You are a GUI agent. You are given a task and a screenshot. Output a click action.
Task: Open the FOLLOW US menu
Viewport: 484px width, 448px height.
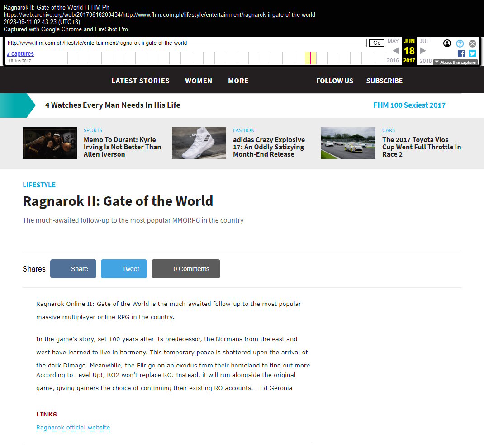(x=335, y=81)
